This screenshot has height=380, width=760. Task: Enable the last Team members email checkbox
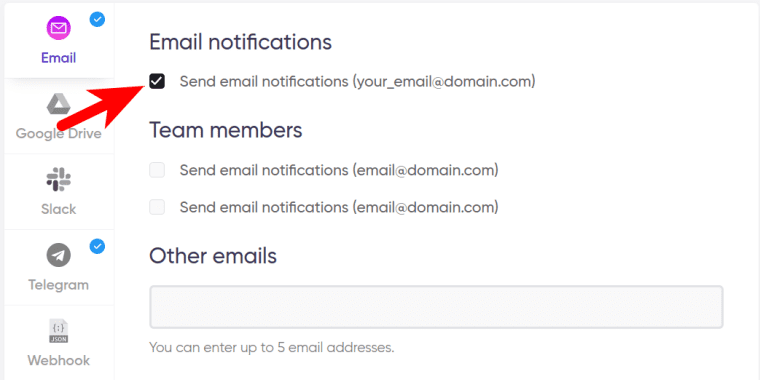157,207
